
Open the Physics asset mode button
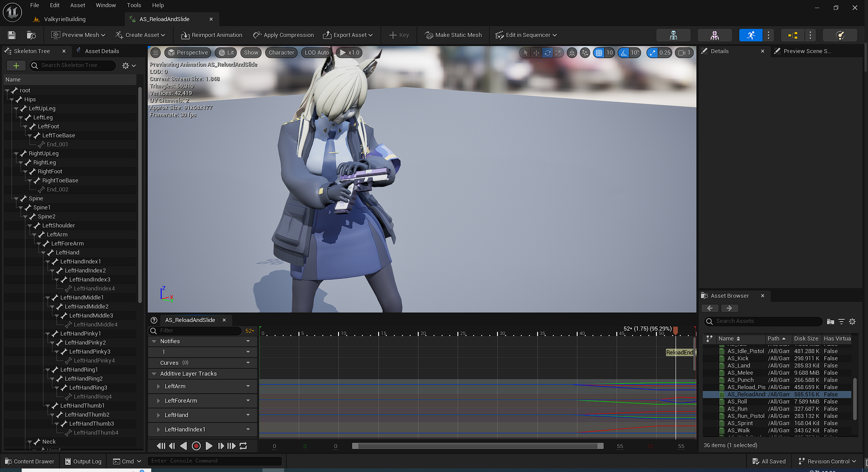coord(840,35)
